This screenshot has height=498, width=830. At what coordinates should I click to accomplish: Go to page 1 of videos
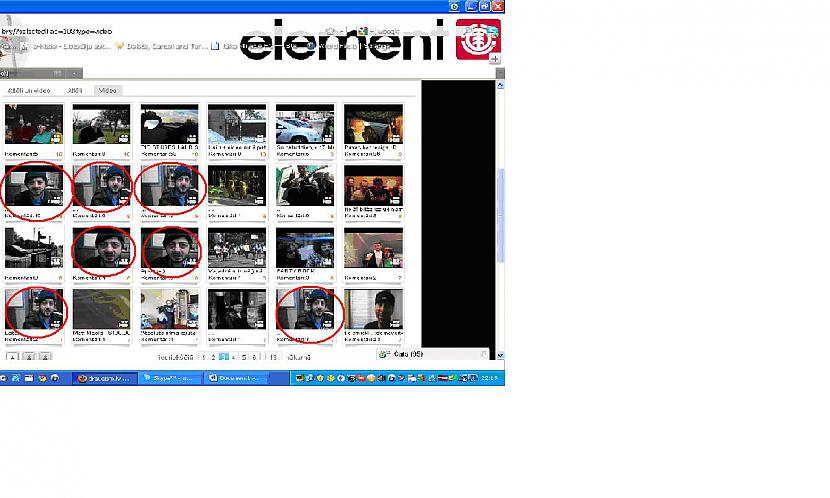[203, 357]
